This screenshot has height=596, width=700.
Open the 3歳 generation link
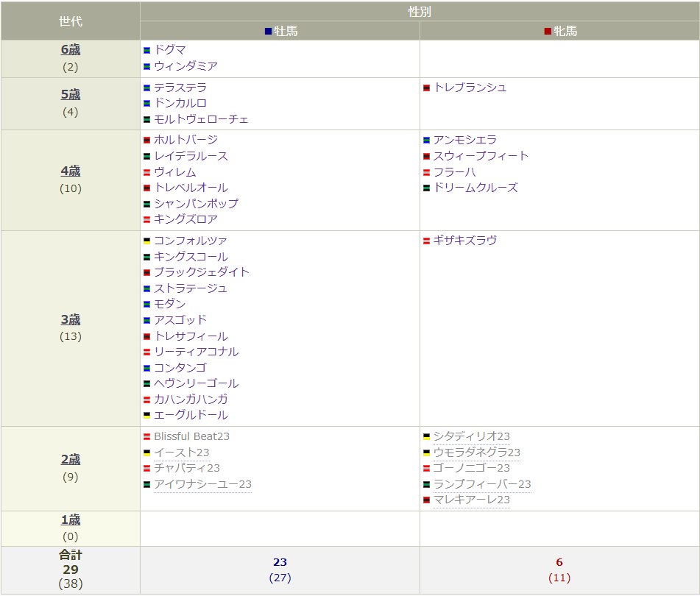[x=71, y=319]
